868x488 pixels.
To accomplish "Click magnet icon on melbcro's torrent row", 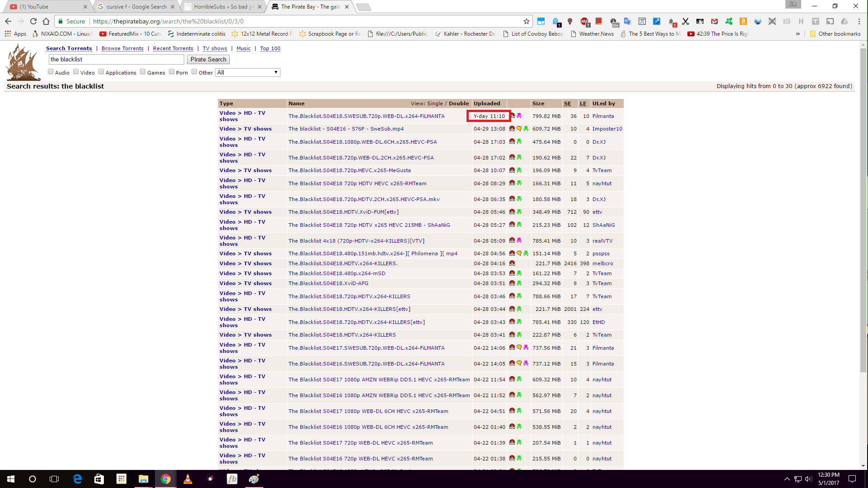I will (x=512, y=263).
